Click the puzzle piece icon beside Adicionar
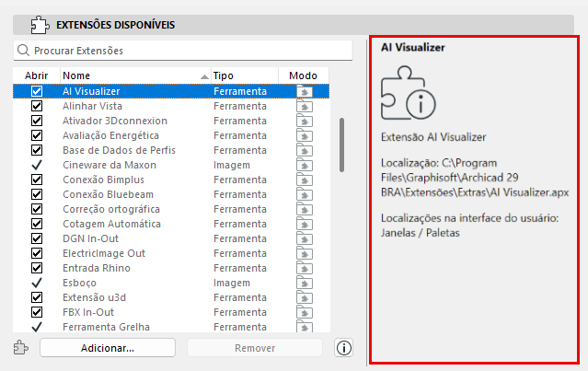 21,348
